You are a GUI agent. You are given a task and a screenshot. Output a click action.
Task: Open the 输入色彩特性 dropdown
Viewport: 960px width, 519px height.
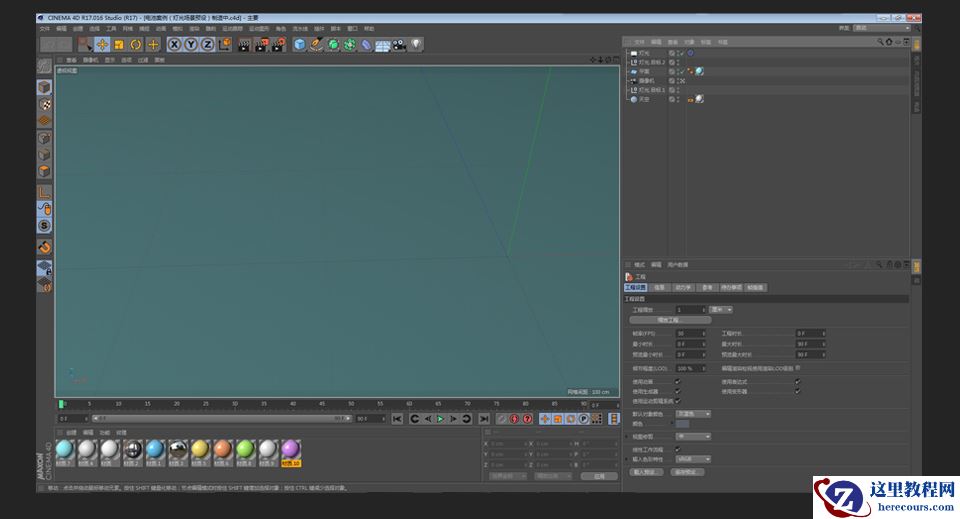click(x=693, y=459)
